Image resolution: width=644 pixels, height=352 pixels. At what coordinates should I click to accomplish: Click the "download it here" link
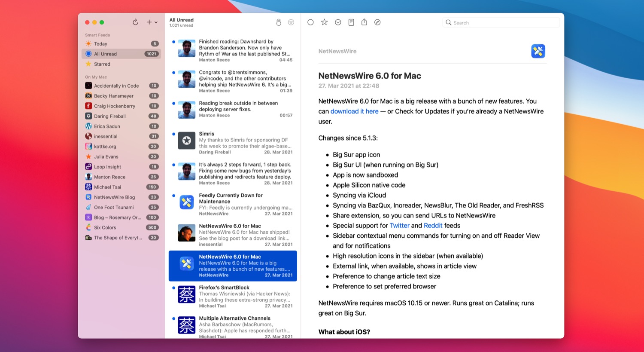click(x=354, y=111)
